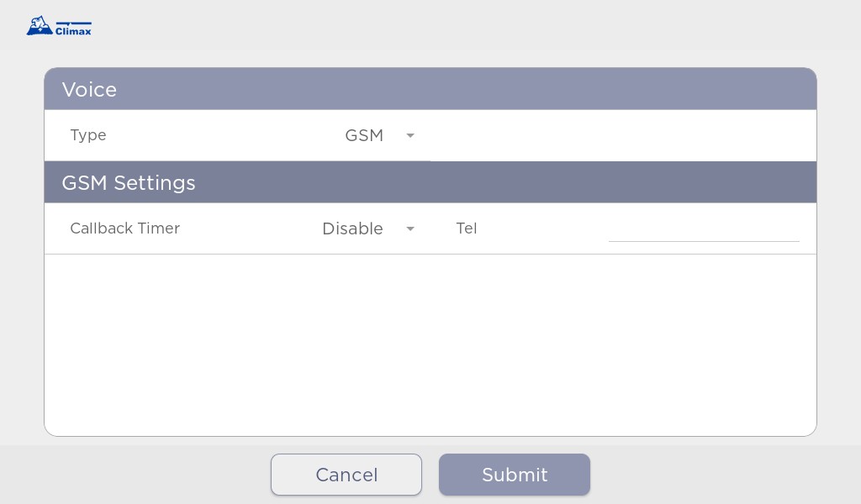Click the Cancel button text
Screen dimensions: 861x504
[346, 475]
